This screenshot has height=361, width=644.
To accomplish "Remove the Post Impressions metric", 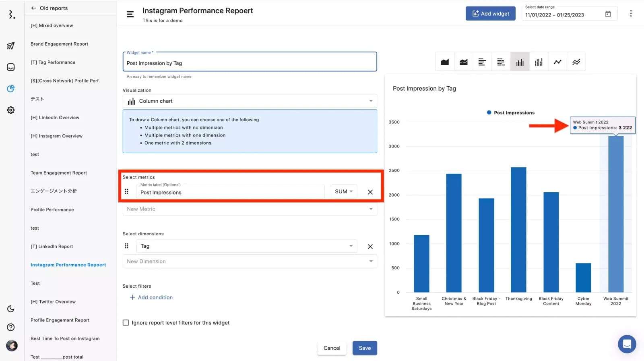I will [370, 192].
